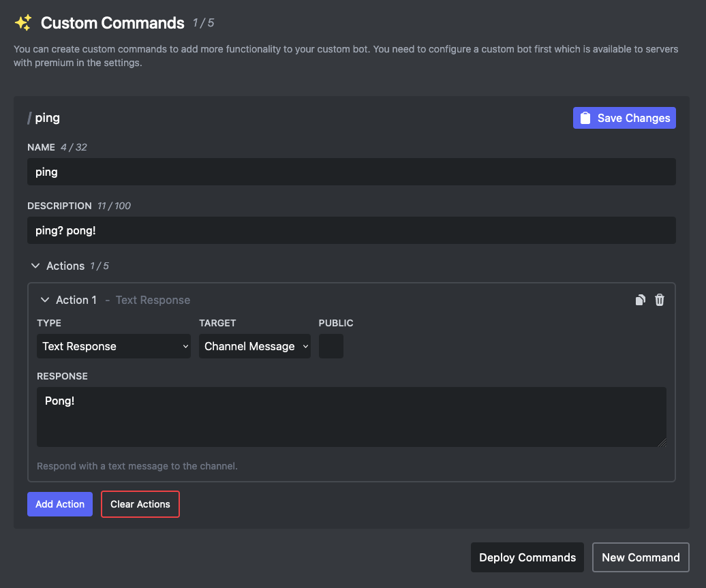Click the NAME input containing ping
Screen dimensions: 706x588
click(x=351, y=171)
